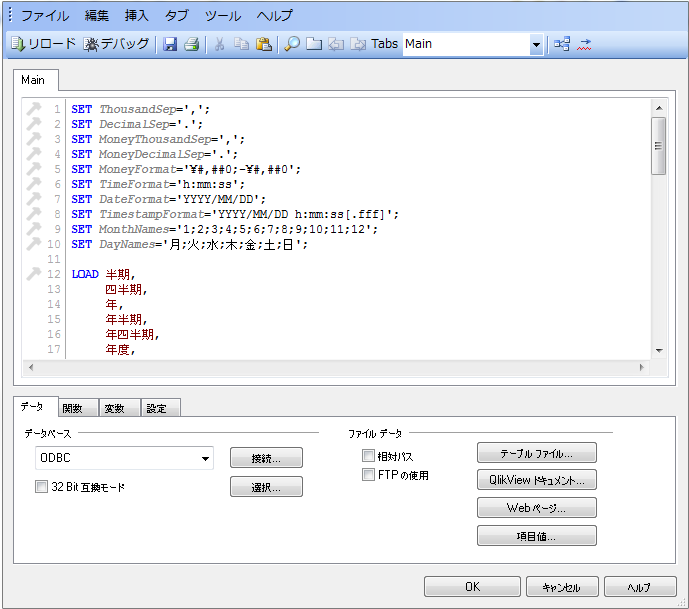The height and width of the screenshot is (609, 689).
Task: Open the タブ menu
Action: pyautogui.click(x=177, y=16)
